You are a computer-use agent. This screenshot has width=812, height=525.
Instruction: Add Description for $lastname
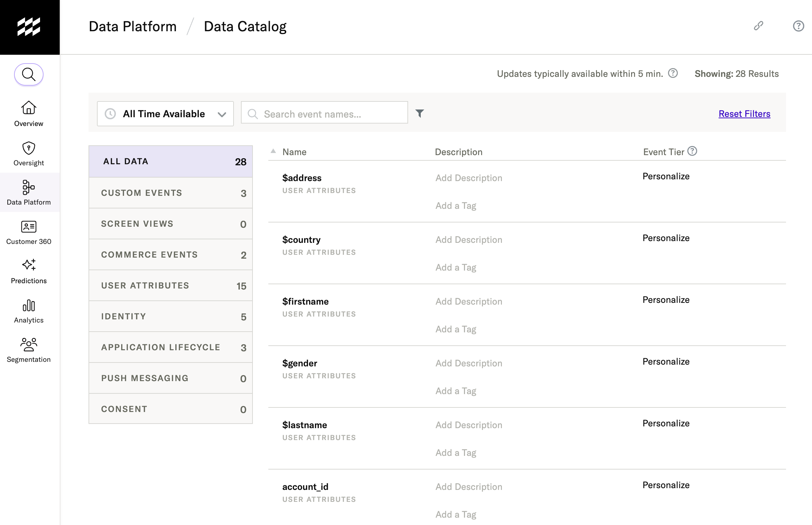(x=469, y=425)
